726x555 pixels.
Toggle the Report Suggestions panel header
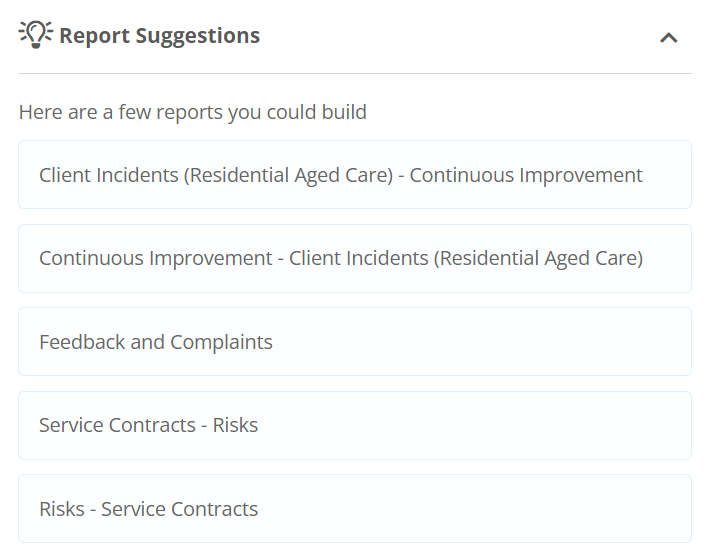[x=355, y=36]
